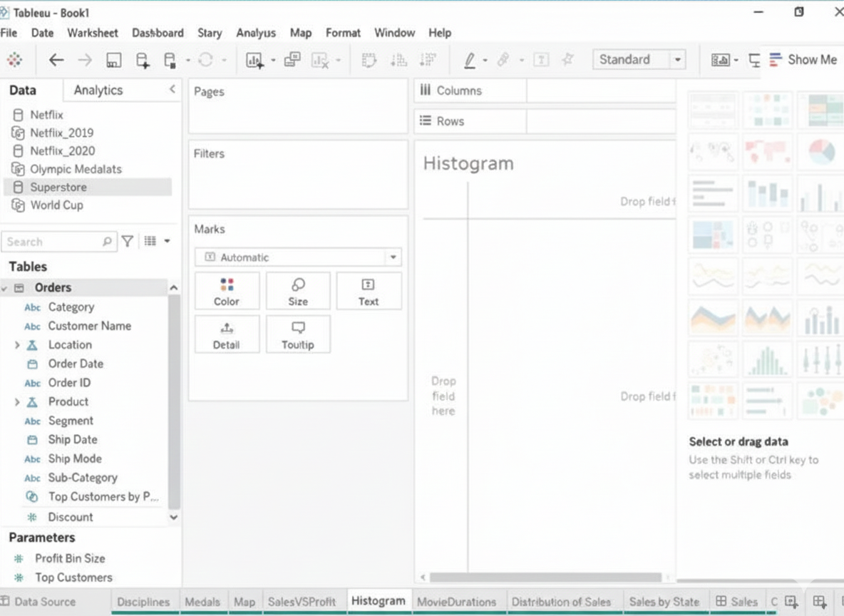Image resolution: width=844 pixels, height=616 pixels.
Task: Select the Superstore data source
Action: pyautogui.click(x=58, y=188)
